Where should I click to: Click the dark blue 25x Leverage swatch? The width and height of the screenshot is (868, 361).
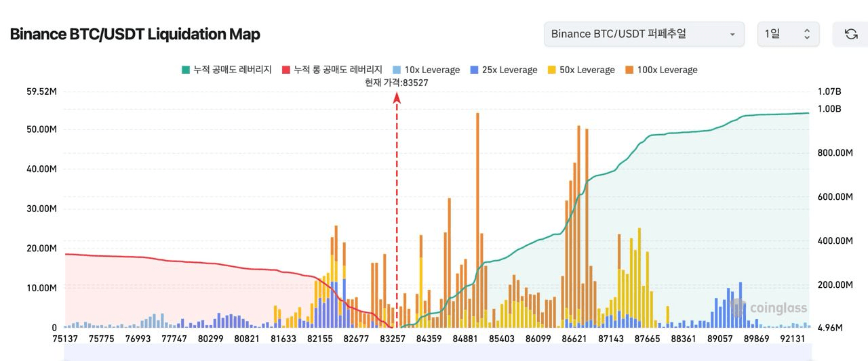coord(473,70)
